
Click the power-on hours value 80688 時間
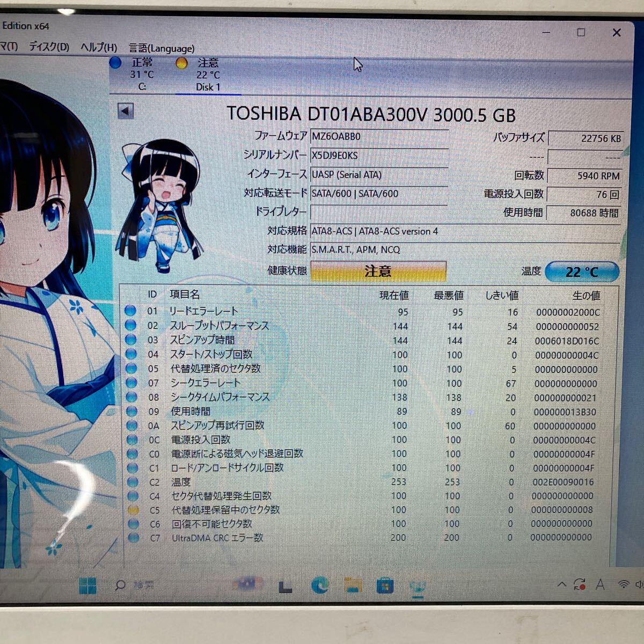click(583, 213)
